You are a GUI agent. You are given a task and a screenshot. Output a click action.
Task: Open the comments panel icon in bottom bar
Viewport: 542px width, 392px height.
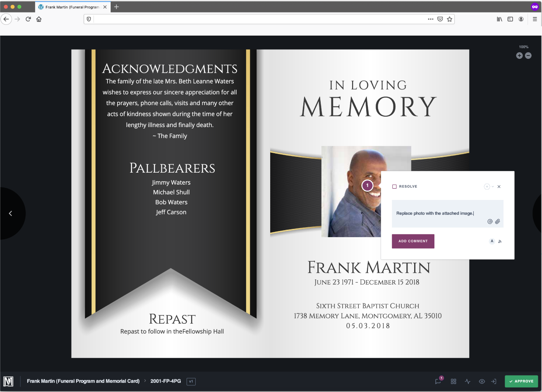click(438, 381)
